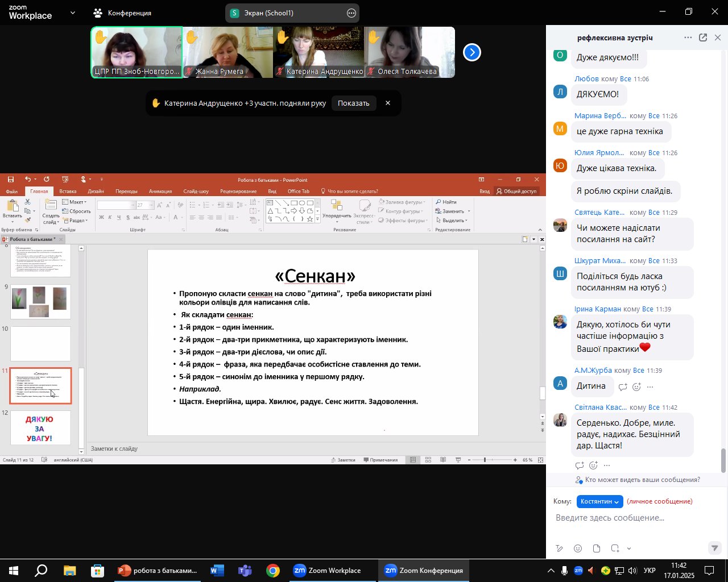Image resolution: width=728 pixels, height=582 pixels.
Task: Click the Показать button in raised hand notification
Action: tap(354, 103)
